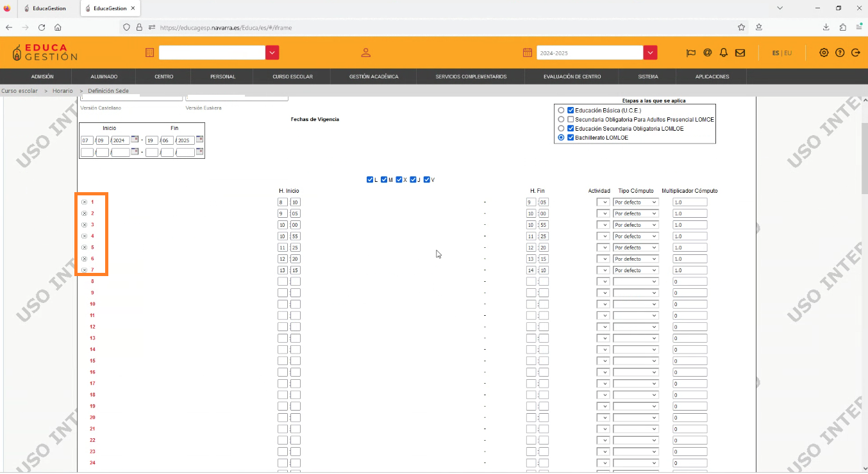
Task: Click the logout icon
Action: point(855,53)
